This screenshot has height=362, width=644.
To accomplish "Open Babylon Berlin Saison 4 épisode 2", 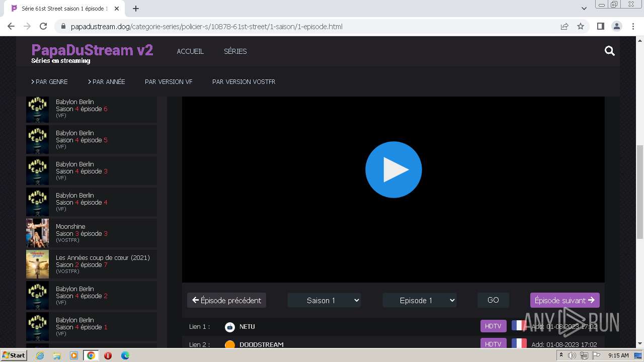I will 92,296.
